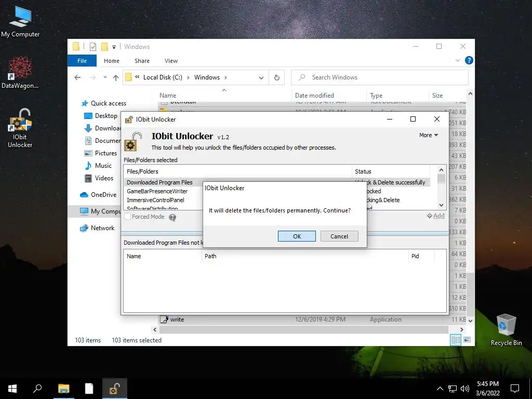The height and width of the screenshot is (399, 532).
Task: Open Explorer help icon
Action: coord(469,60)
